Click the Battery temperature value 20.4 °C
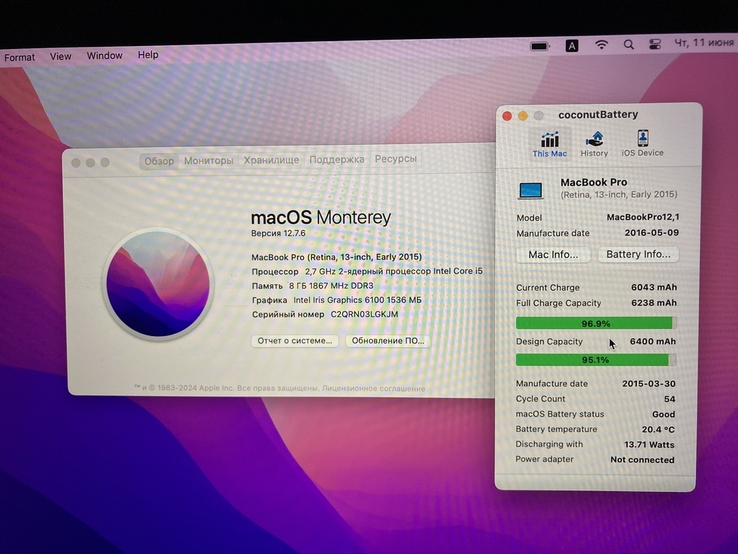The height and width of the screenshot is (554, 738). click(x=658, y=429)
